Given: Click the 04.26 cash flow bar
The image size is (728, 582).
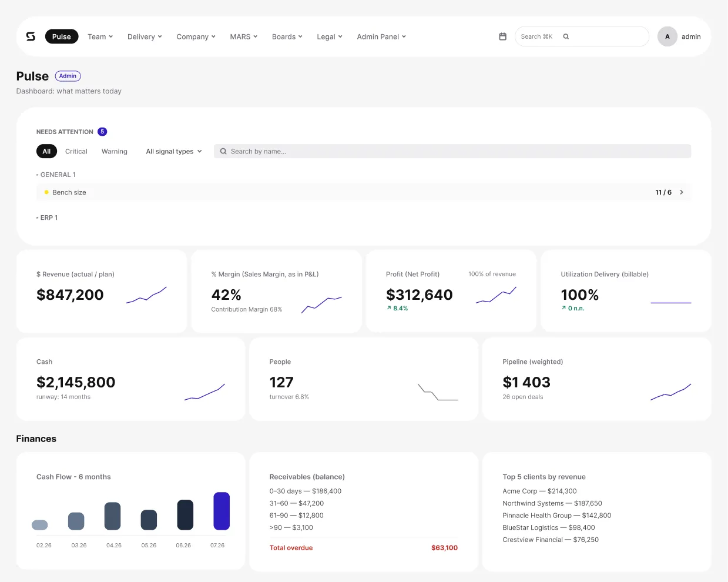Looking at the screenshot, I should point(112,516).
